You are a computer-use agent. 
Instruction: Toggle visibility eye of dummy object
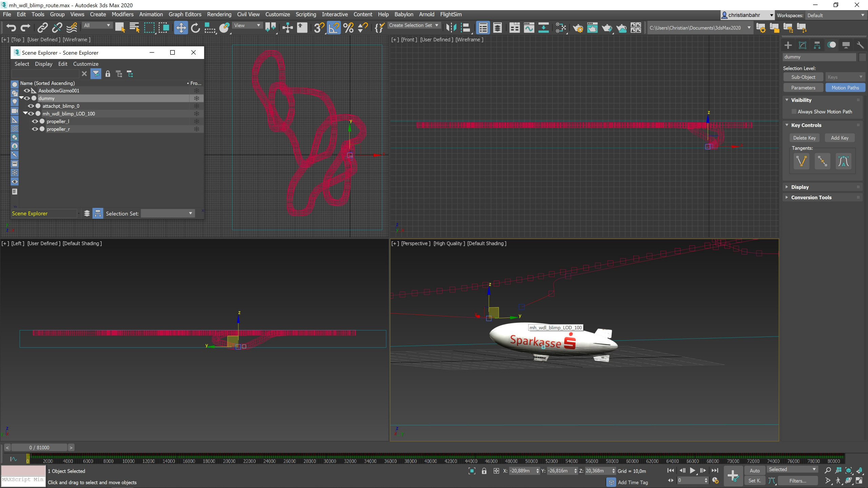[27, 98]
